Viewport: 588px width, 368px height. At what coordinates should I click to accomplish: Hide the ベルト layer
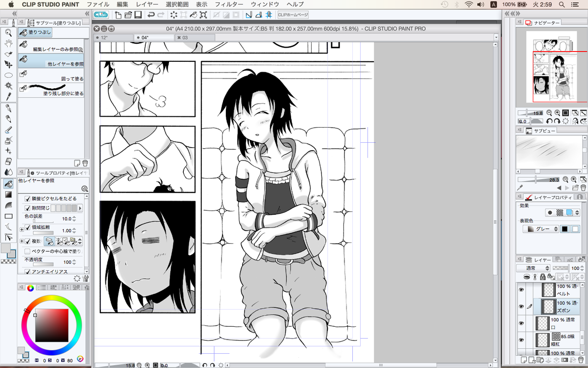point(521,290)
